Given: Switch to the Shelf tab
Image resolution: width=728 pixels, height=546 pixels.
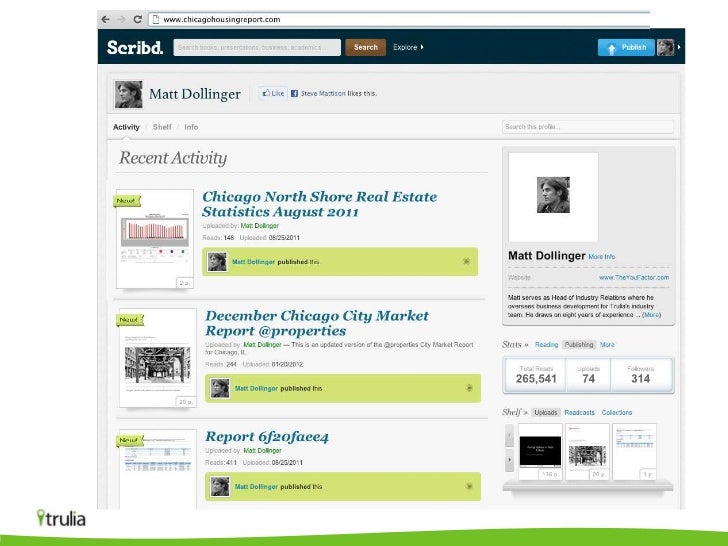Looking at the screenshot, I should pyautogui.click(x=162, y=127).
